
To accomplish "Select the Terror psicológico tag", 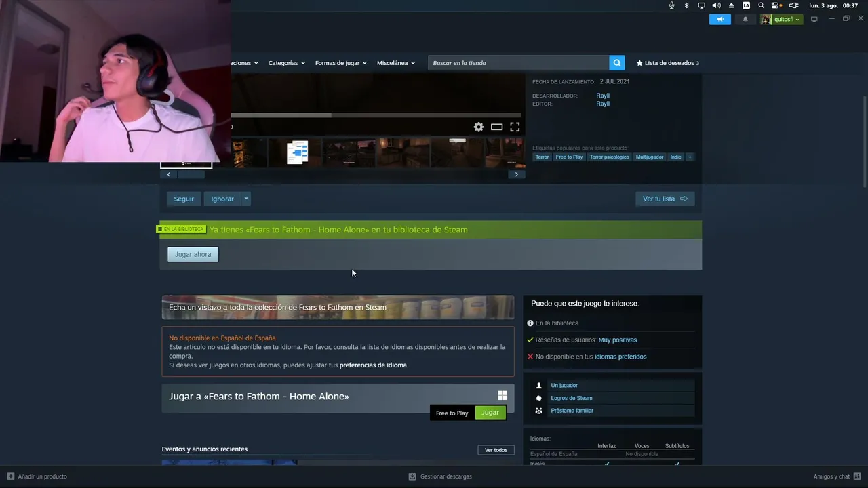I will 609,157.
